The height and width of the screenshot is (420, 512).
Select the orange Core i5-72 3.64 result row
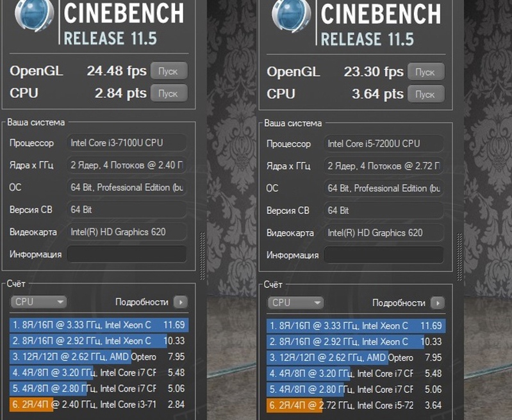(356, 406)
